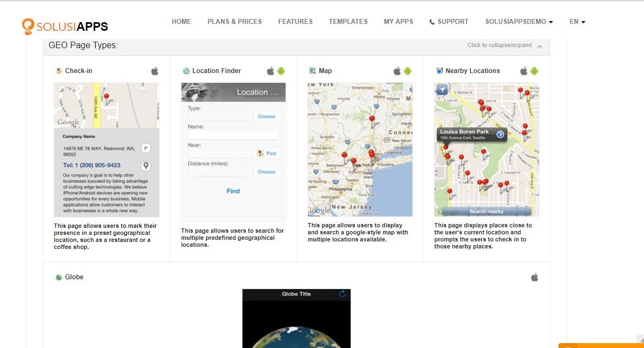Click Android icon on Location Finder card
Image resolution: width=644 pixels, height=348 pixels.
point(281,71)
